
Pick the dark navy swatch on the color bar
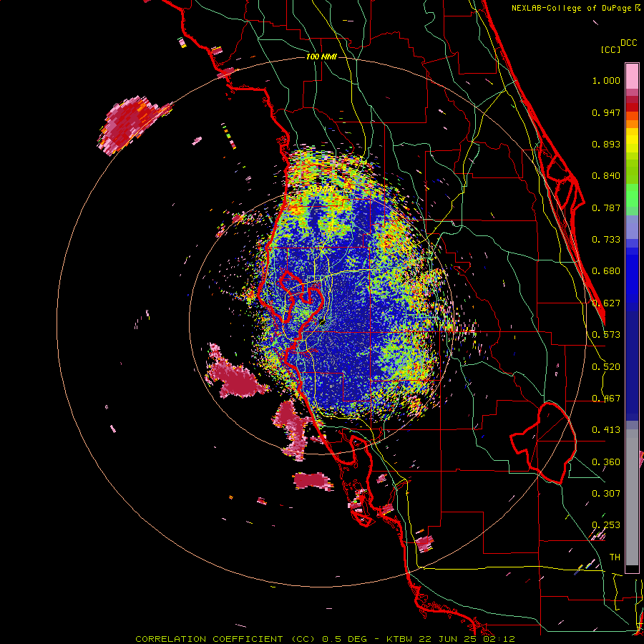coord(632,361)
